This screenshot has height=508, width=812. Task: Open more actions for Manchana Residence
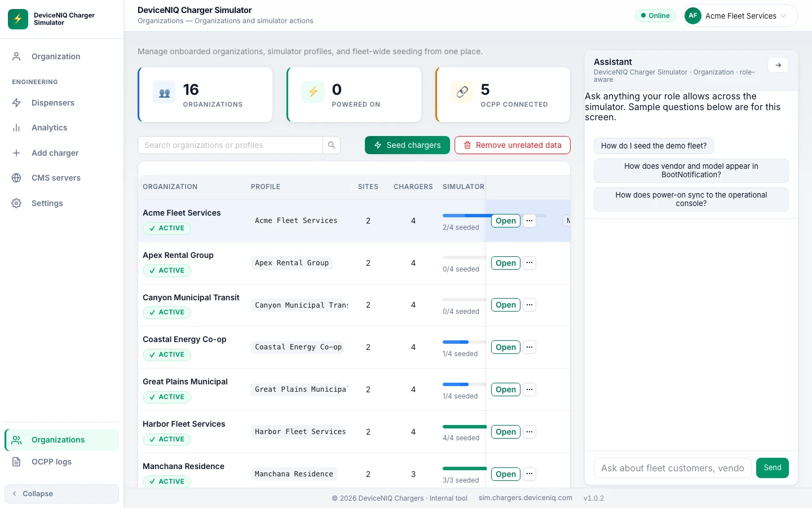point(529,474)
